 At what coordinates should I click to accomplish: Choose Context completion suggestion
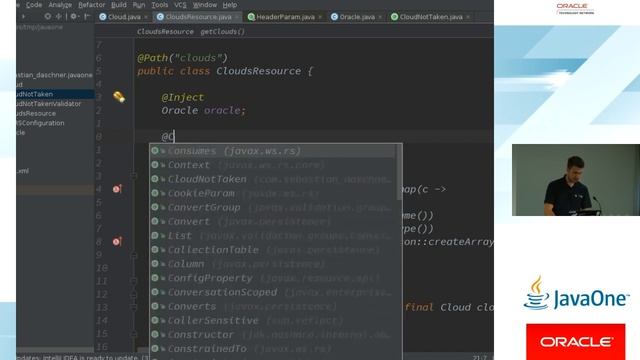273,165
